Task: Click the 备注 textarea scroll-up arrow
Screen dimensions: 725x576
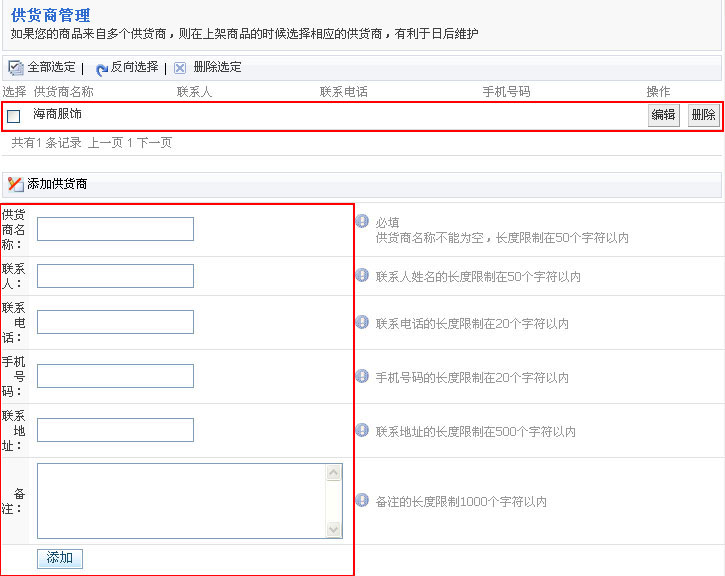Action: click(333, 472)
